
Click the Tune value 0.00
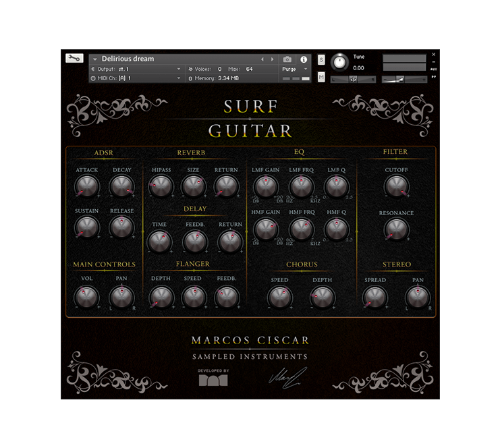[358, 68]
